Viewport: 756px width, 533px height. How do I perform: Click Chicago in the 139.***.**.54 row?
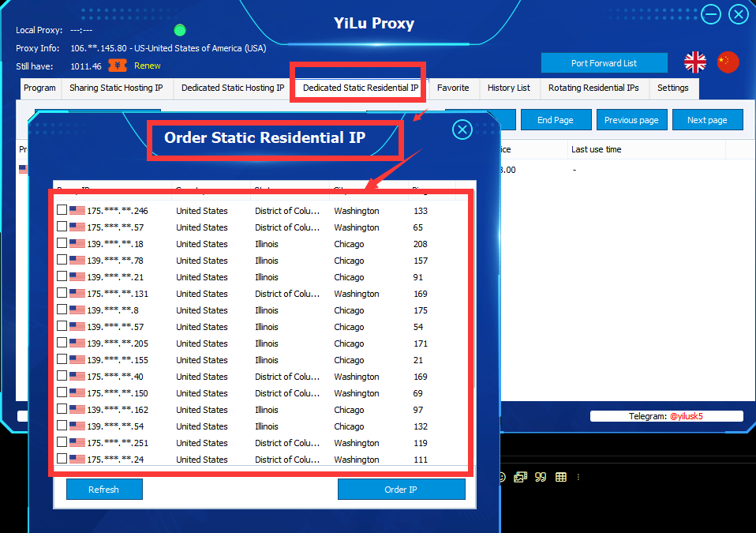(349, 426)
